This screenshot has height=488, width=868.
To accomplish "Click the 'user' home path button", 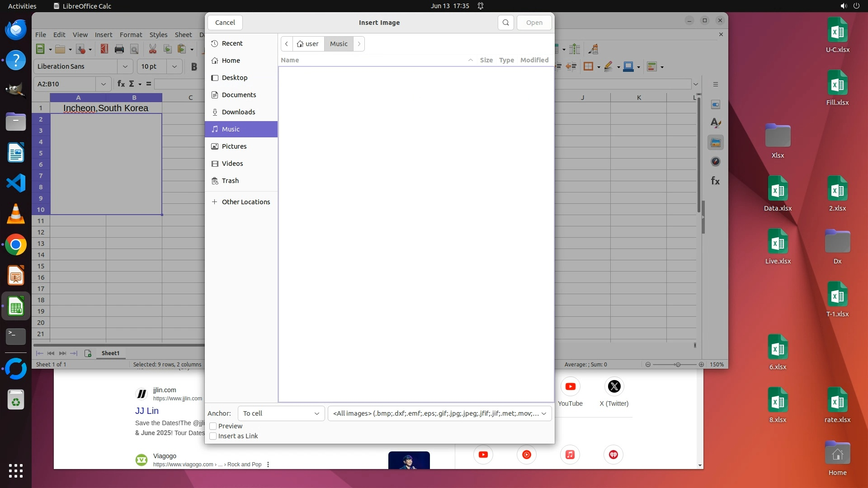I will (308, 44).
